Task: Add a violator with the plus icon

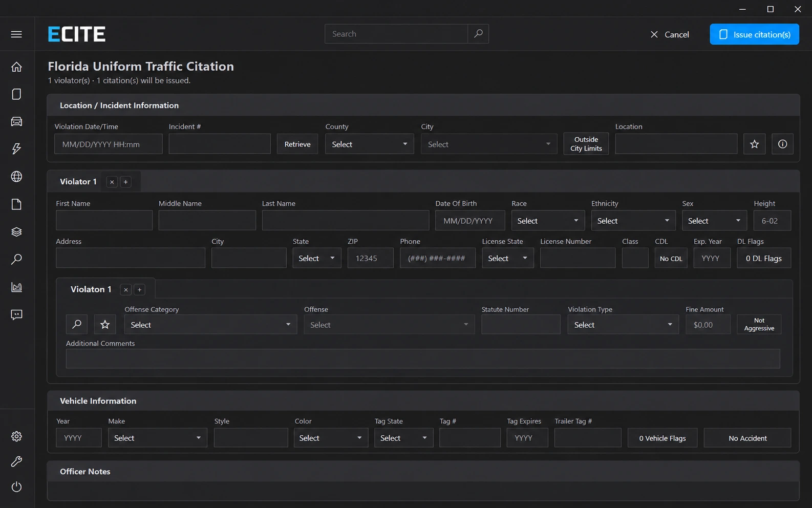Action: 125,182
